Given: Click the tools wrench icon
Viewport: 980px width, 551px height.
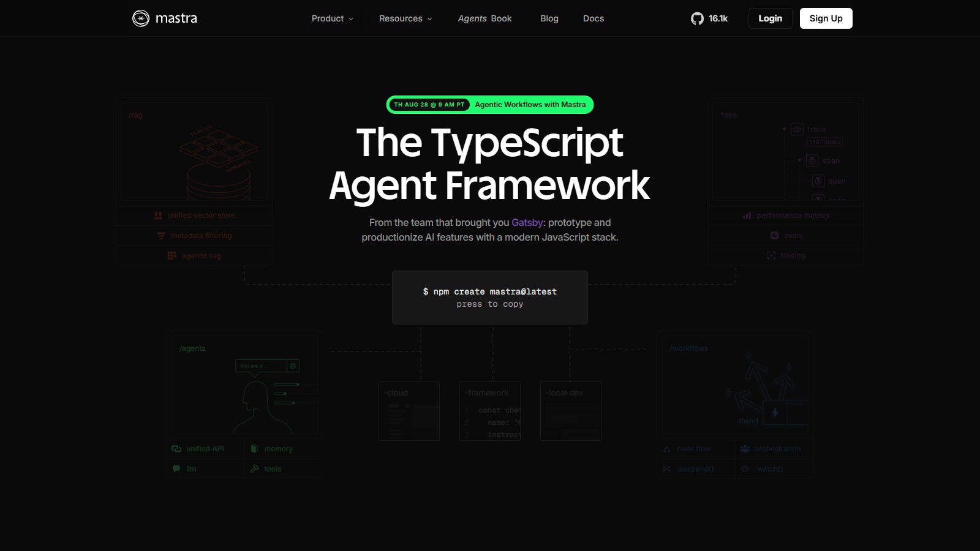Looking at the screenshot, I should click(254, 469).
